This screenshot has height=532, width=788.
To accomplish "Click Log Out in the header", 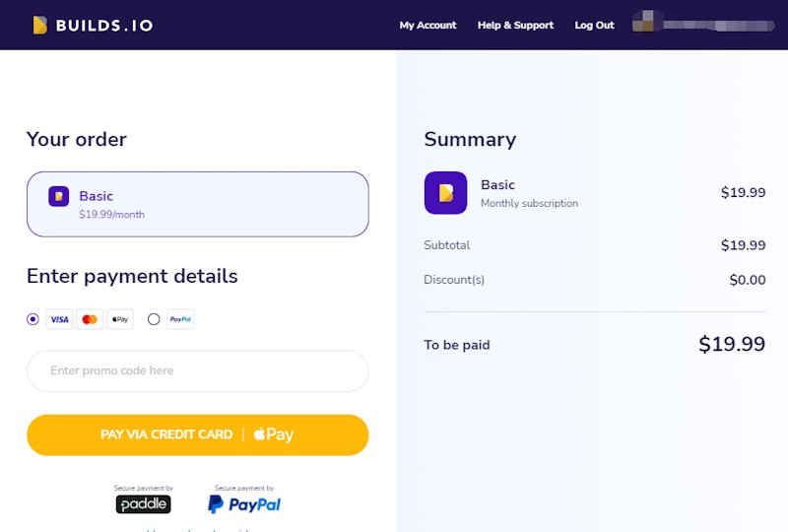I will point(595,26).
